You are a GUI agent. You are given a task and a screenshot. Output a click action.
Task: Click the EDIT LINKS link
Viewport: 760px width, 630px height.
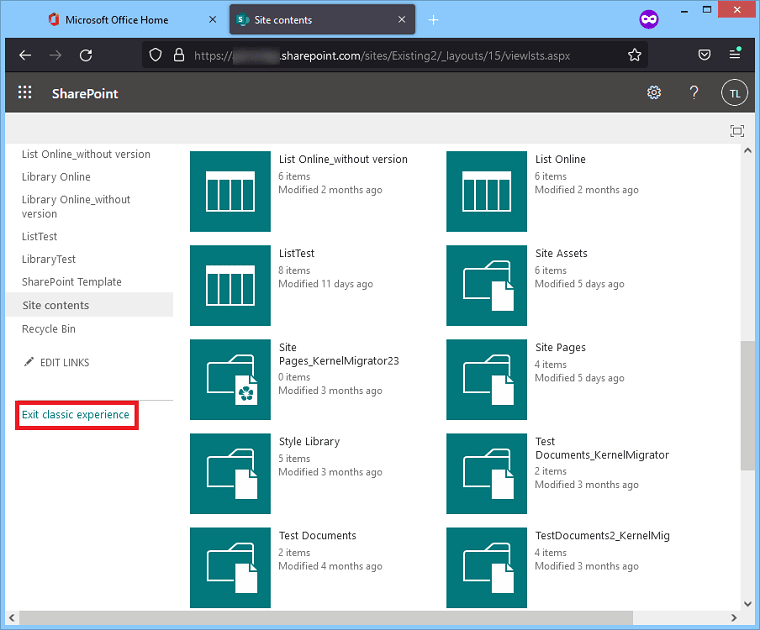pyautogui.click(x=64, y=362)
